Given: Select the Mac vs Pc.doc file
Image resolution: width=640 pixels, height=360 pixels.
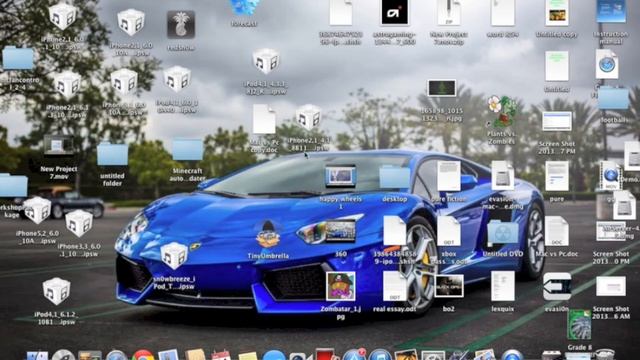Looking at the screenshot, I should coord(557,231).
